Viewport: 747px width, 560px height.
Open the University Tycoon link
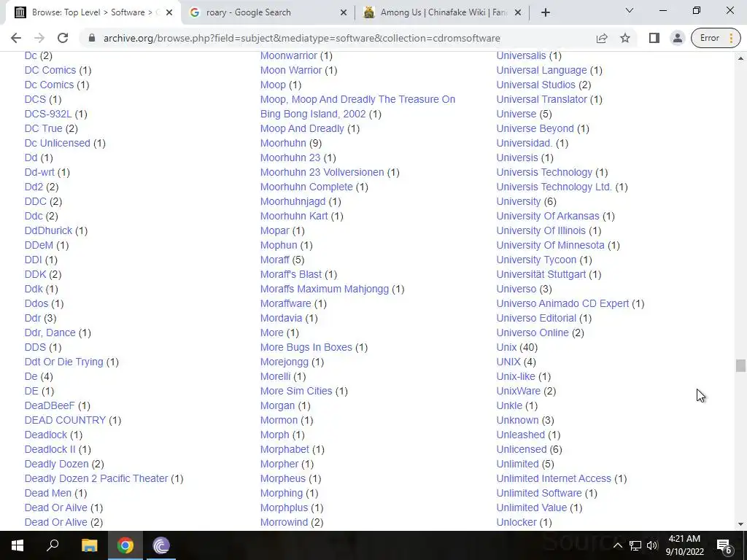(536, 260)
